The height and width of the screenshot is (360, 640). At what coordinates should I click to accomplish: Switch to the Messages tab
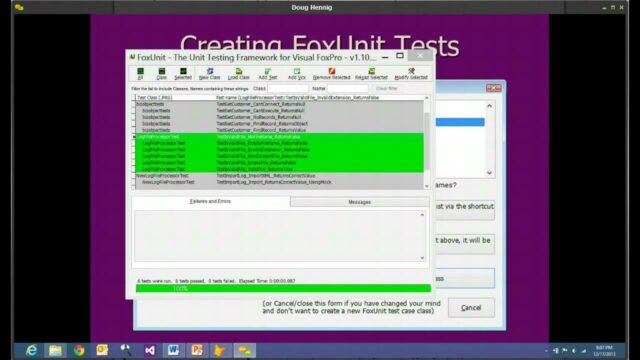[x=360, y=202]
